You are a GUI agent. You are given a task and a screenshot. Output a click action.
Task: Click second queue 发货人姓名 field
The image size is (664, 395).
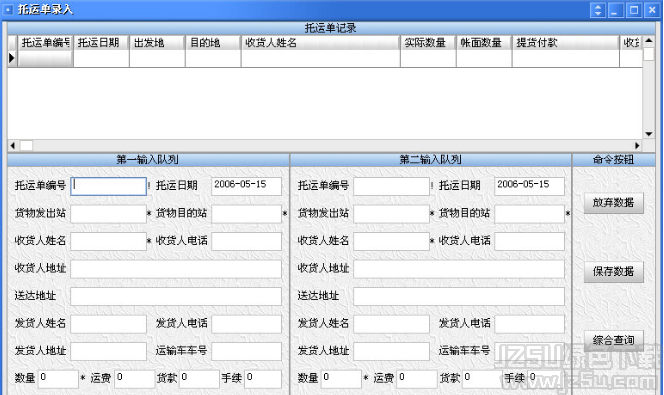tap(391, 324)
